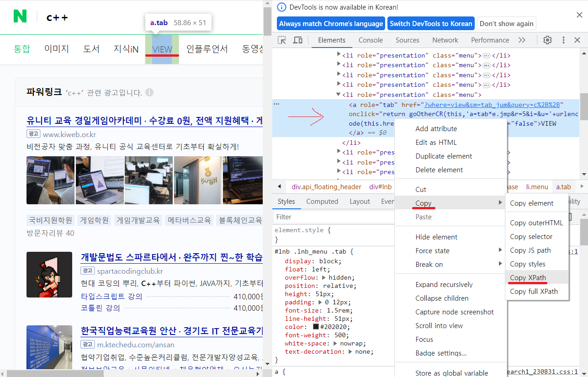Click Always match Chrome's language button
The height and width of the screenshot is (377, 588).
(331, 24)
